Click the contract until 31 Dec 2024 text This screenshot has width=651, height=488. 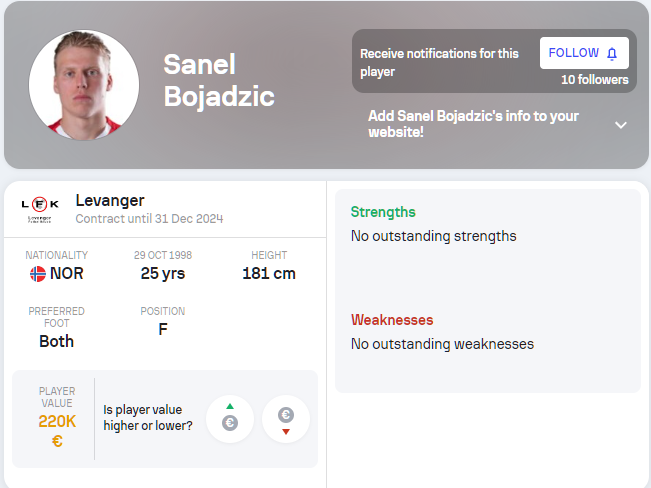149,218
